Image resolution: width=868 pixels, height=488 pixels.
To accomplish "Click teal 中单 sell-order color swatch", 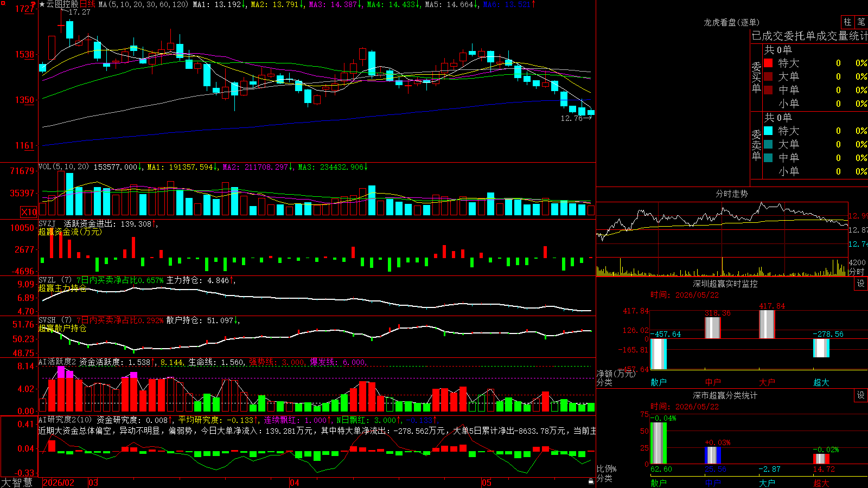I will [768, 158].
